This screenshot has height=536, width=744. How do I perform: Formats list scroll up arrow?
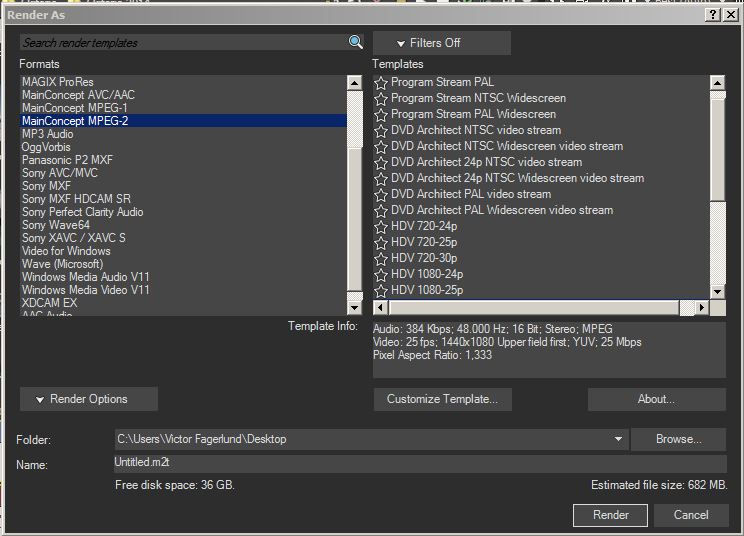click(354, 83)
